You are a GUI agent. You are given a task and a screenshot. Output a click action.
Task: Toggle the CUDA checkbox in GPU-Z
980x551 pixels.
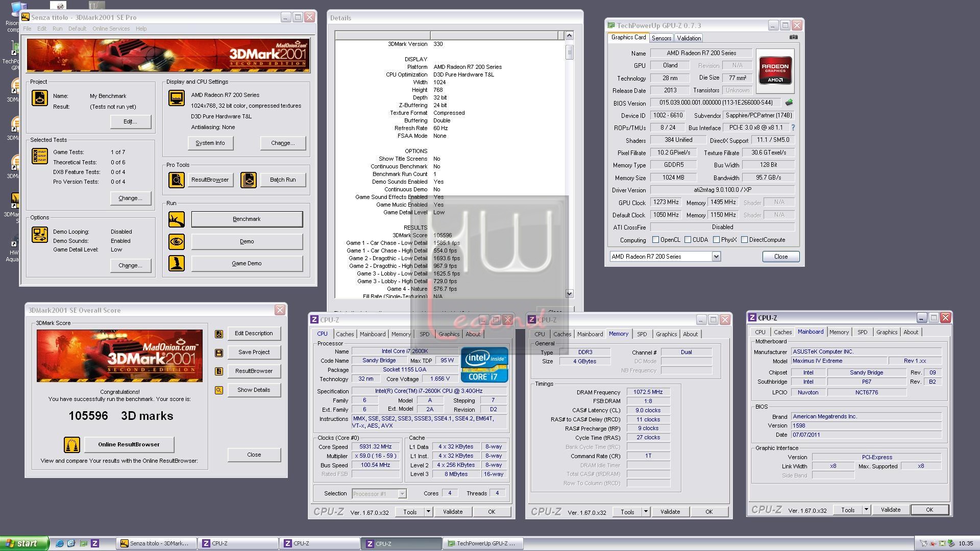tap(688, 240)
